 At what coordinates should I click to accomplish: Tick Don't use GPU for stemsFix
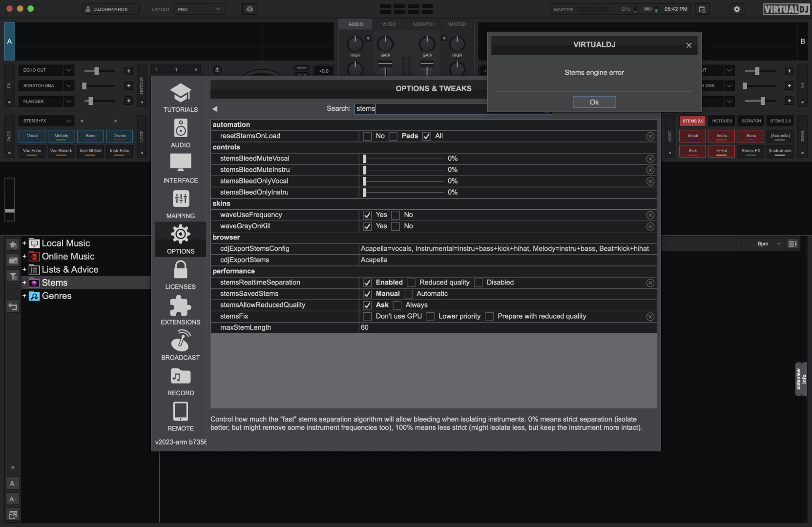(367, 317)
